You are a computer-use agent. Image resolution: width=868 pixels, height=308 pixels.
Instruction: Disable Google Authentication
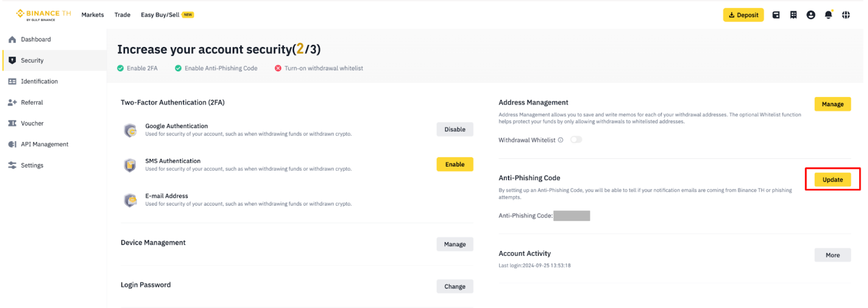pos(455,130)
